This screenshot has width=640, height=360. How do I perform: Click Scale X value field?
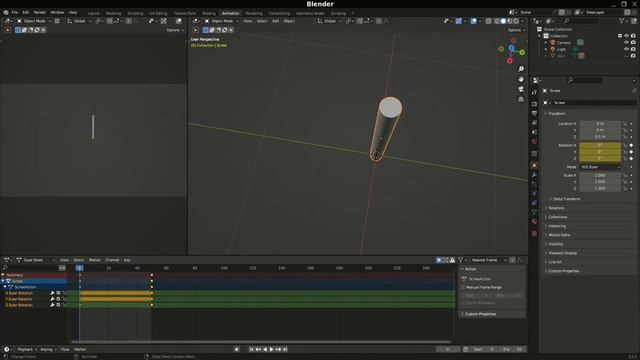click(600, 175)
